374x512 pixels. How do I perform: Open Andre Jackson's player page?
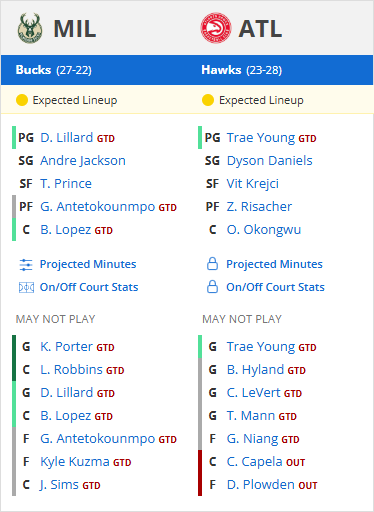(83, 161)
